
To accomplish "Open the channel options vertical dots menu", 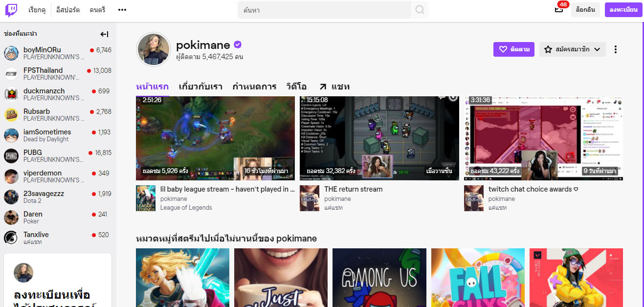I will (616, 49).
